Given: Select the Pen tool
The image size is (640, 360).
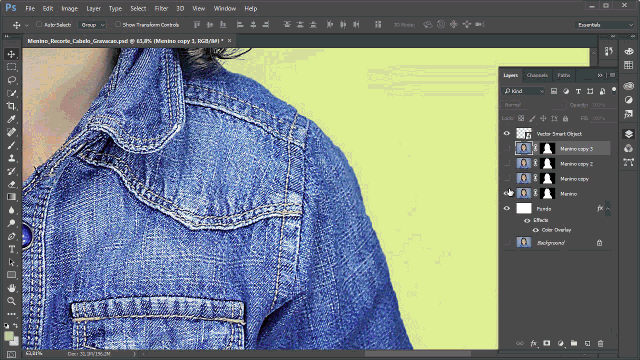Looking at the screenshot, I should point(11,236).
